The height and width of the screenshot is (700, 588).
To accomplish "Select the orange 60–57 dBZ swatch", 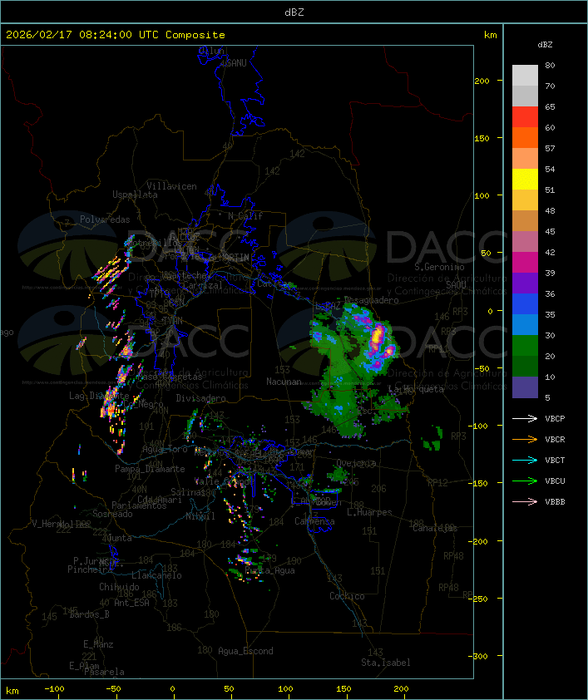I will coord(525,137).
